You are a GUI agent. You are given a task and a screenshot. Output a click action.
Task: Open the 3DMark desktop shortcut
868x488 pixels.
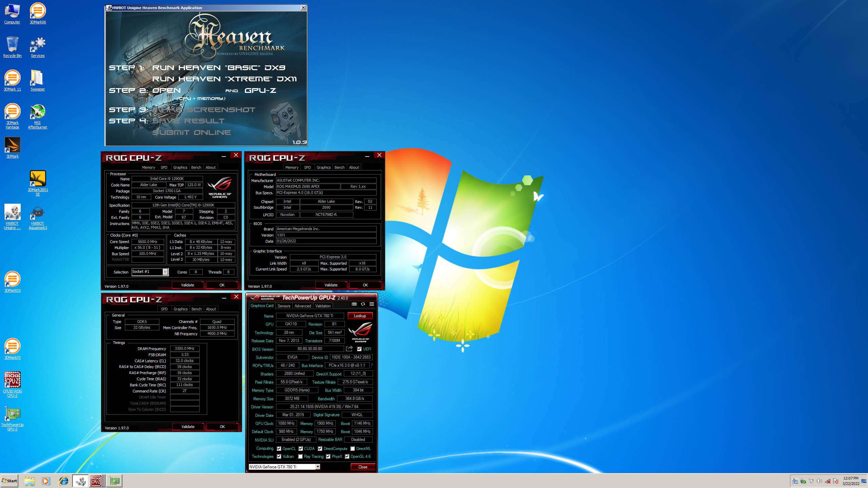(x=12, y=148)
